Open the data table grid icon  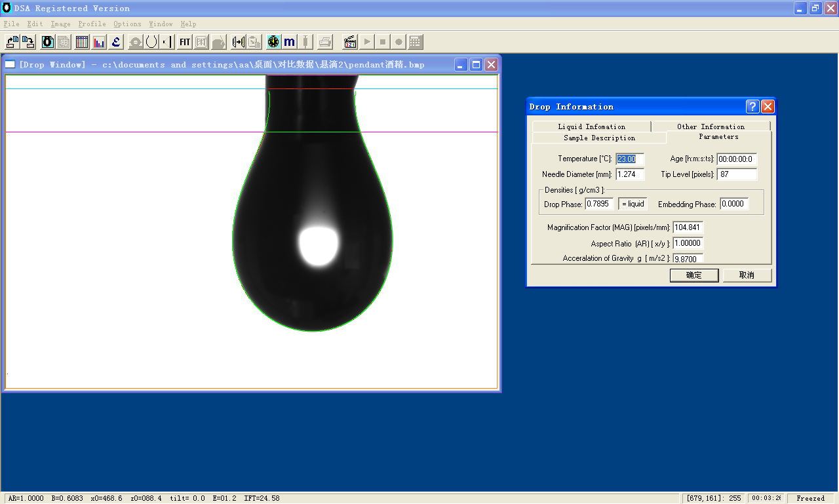tap(82, 42)
